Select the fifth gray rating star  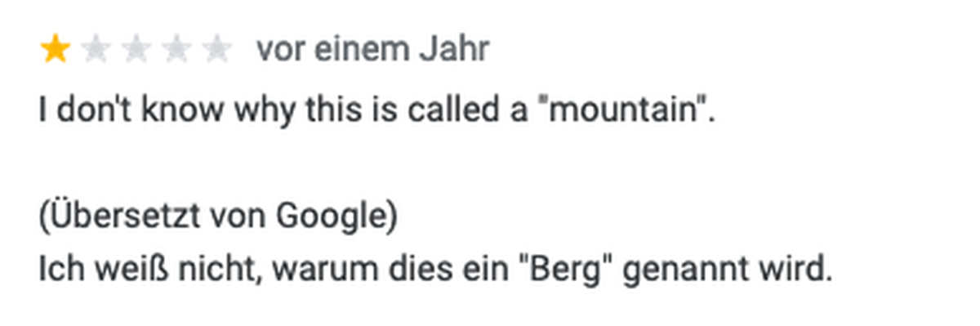217,51
